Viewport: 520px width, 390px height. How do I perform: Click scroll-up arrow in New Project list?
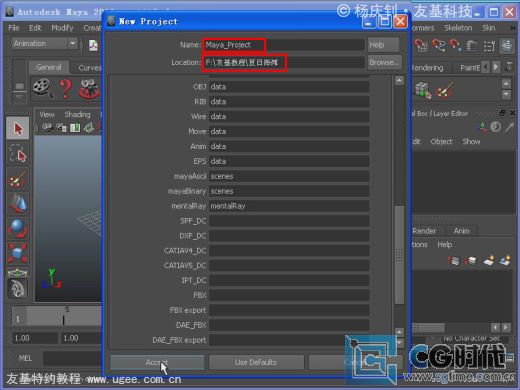[399, 81]
